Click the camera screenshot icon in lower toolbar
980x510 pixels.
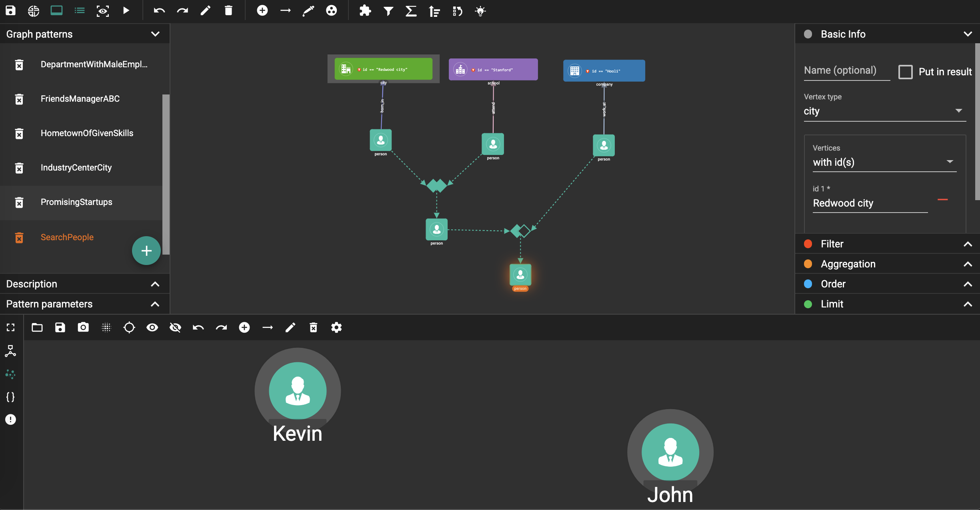coord(83,327)
